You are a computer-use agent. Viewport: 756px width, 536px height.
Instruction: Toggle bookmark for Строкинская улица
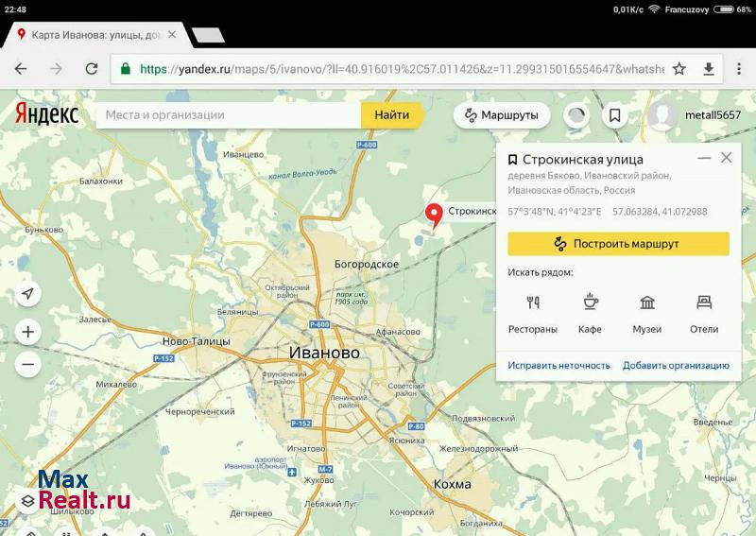click(x=512, y=160)
